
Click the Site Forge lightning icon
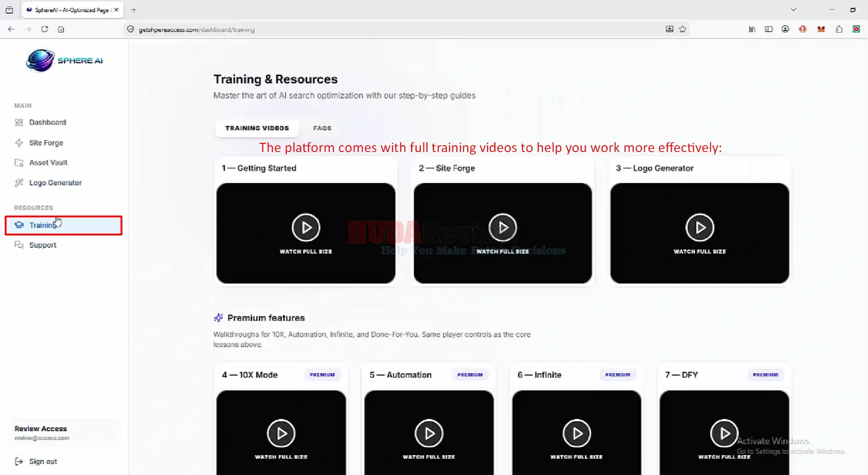pos(19,142)
